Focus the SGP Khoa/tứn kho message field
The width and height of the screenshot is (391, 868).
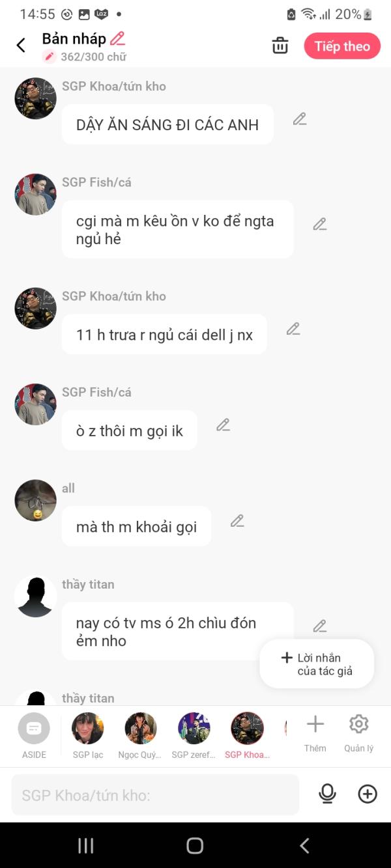(155, 795)
